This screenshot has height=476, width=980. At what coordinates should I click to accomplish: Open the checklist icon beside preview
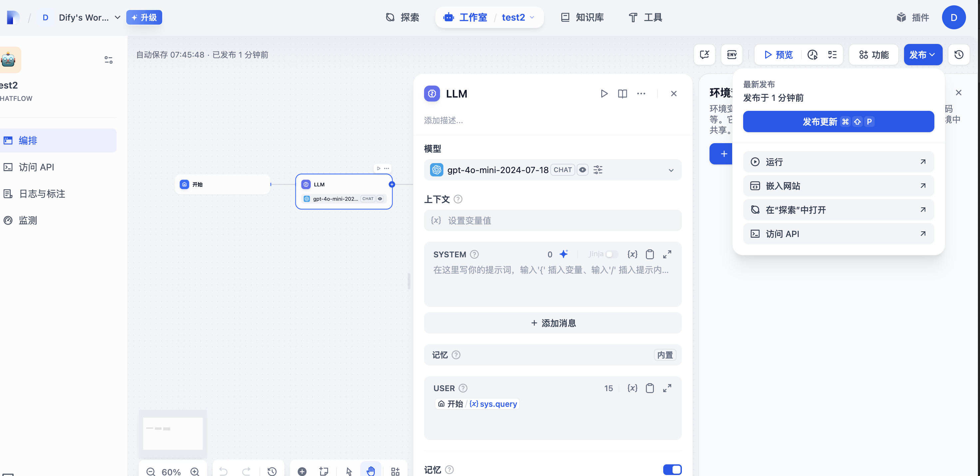832,55
